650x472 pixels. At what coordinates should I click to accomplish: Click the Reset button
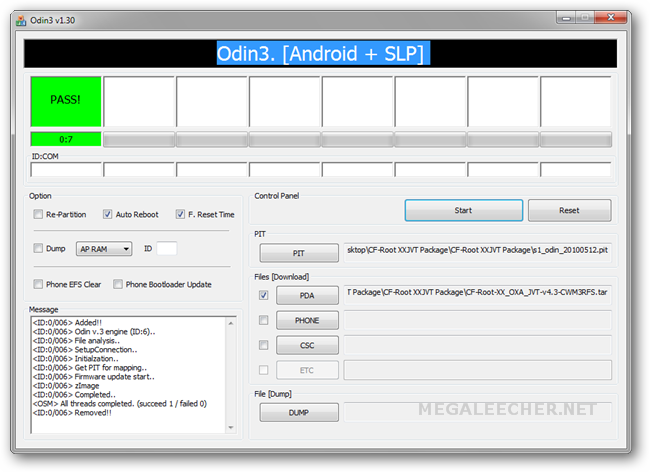coord(569,210)
